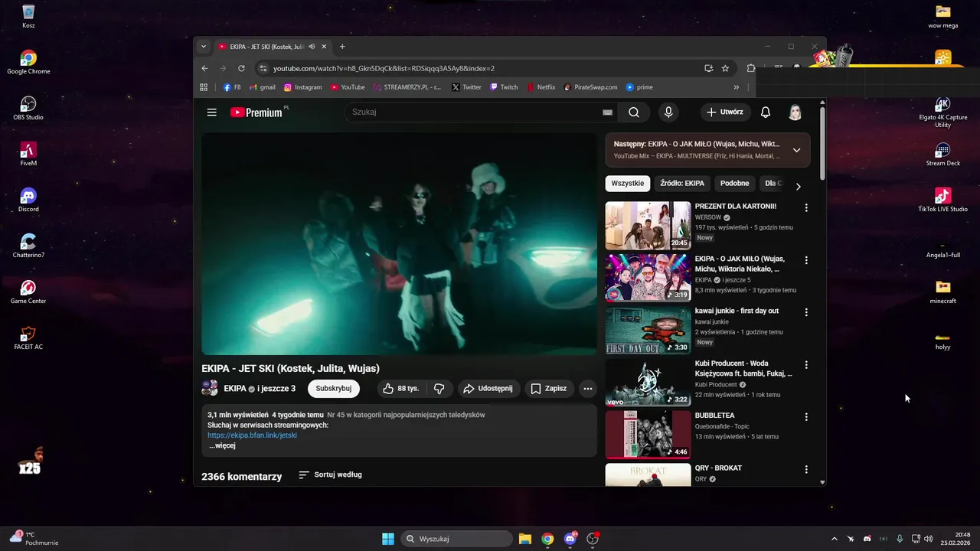Screen dimensions: 980x551
Task: Click the install app icon in address bar
Action: (709, 68)
